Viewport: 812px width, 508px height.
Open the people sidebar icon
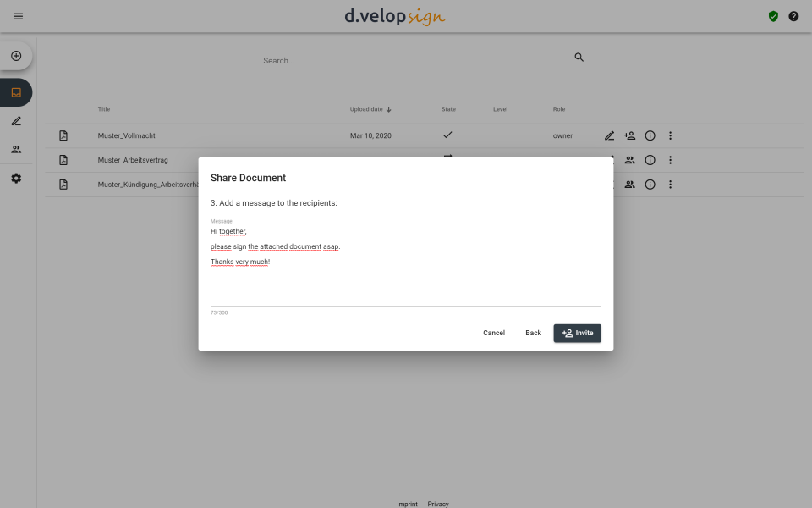click(16, 149)
